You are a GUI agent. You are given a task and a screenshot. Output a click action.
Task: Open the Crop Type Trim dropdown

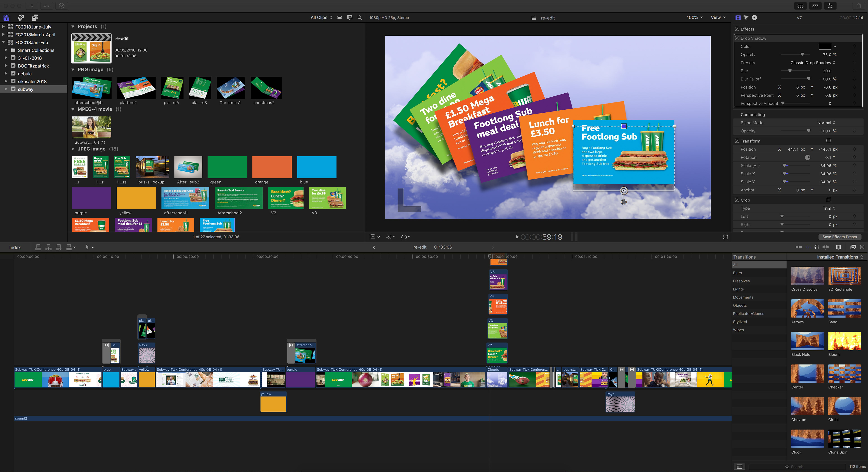tap(829, 208)
